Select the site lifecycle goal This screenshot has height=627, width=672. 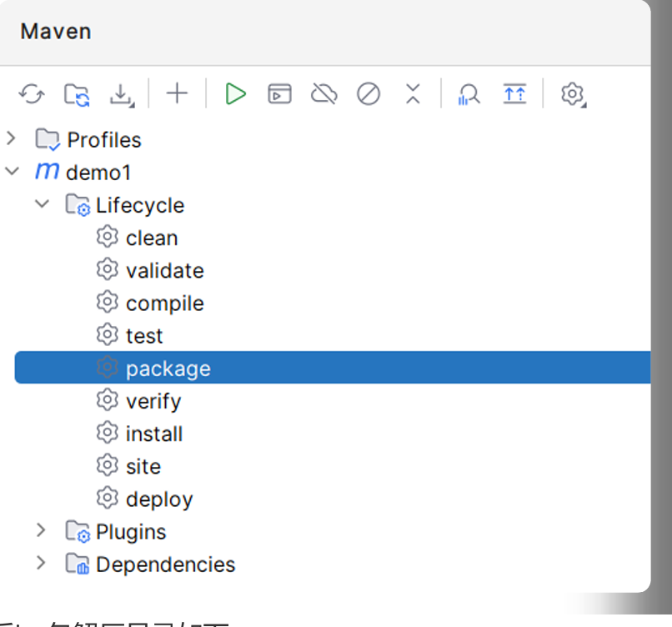click(x=143, y=466)
